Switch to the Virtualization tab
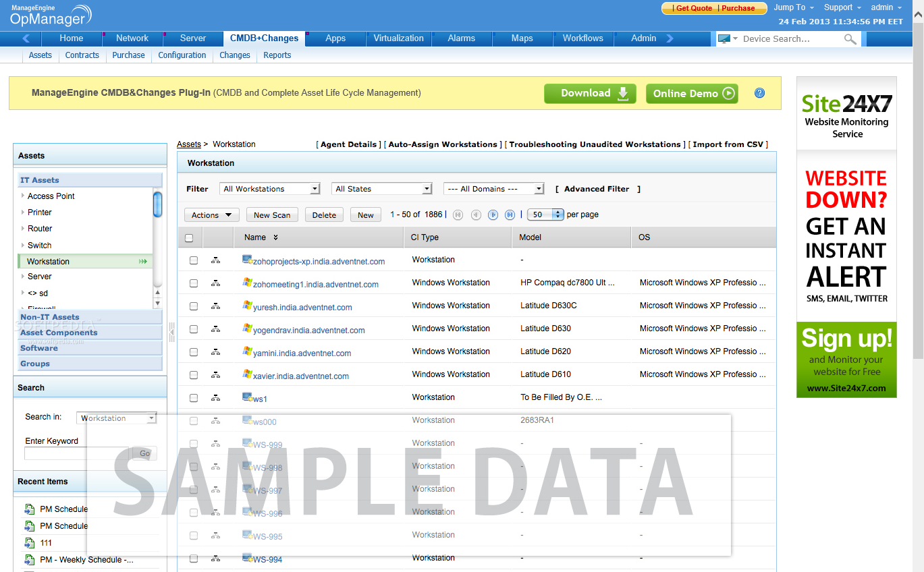 pos(399,38)
